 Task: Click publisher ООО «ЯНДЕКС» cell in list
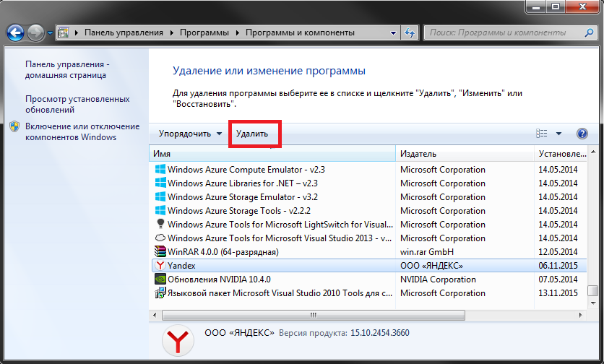pyautogui.click(x=431, y=266)
